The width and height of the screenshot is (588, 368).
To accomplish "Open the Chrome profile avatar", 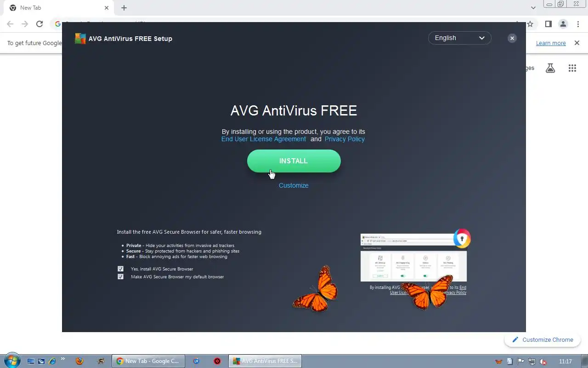I will click(563, 24).
